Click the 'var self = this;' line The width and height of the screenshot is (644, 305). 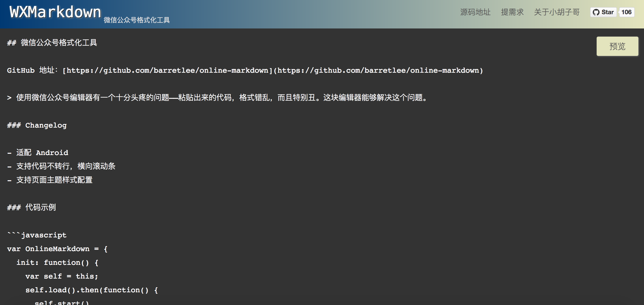(x=62, y=276)
